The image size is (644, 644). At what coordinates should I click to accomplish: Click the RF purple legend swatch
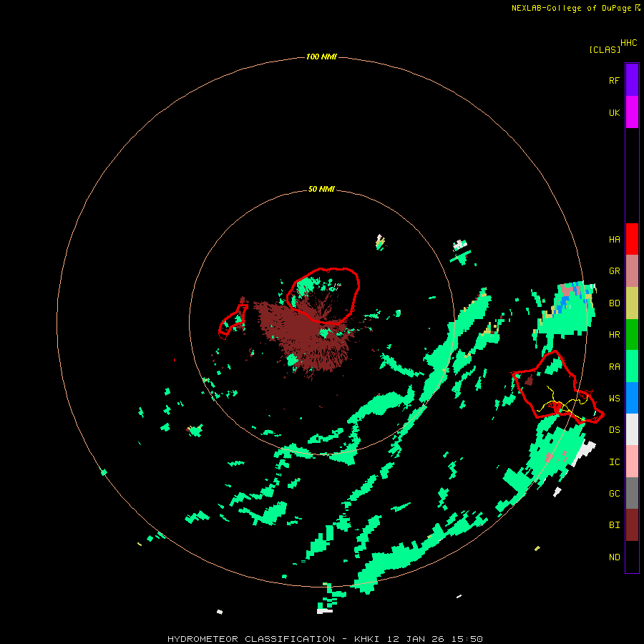point(632,80)
